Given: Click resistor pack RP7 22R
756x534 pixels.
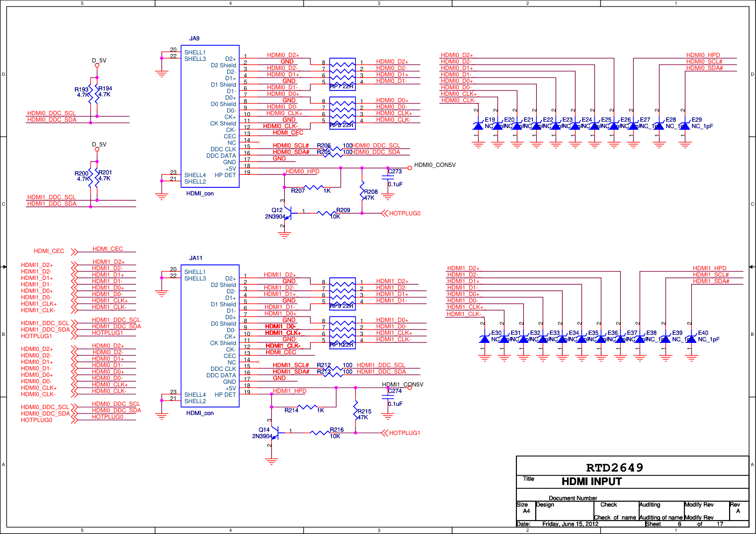Looking at the screenshot, I should click(x=342, y=74).
